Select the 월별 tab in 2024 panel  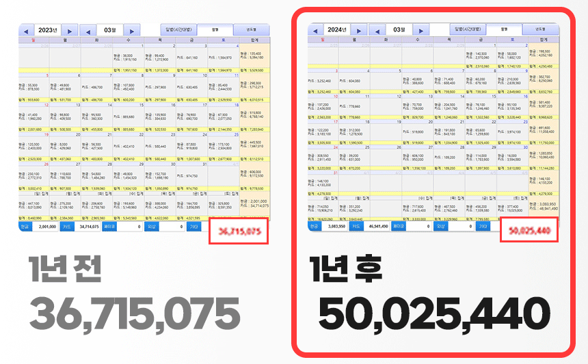(x=505, y=29)
